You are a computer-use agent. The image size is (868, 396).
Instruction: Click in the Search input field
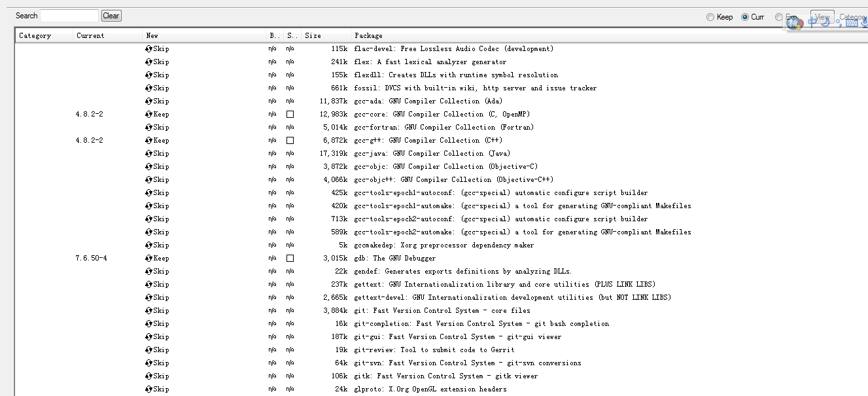click(x=69, y=16)
